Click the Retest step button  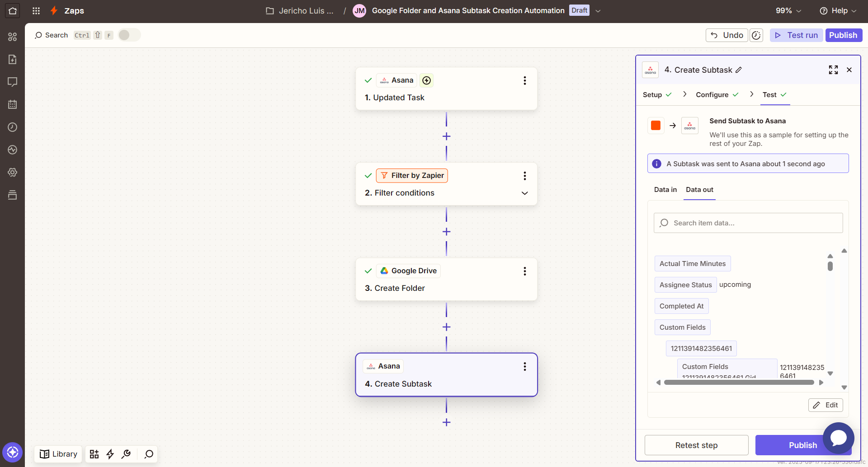[x=696, y=445]
